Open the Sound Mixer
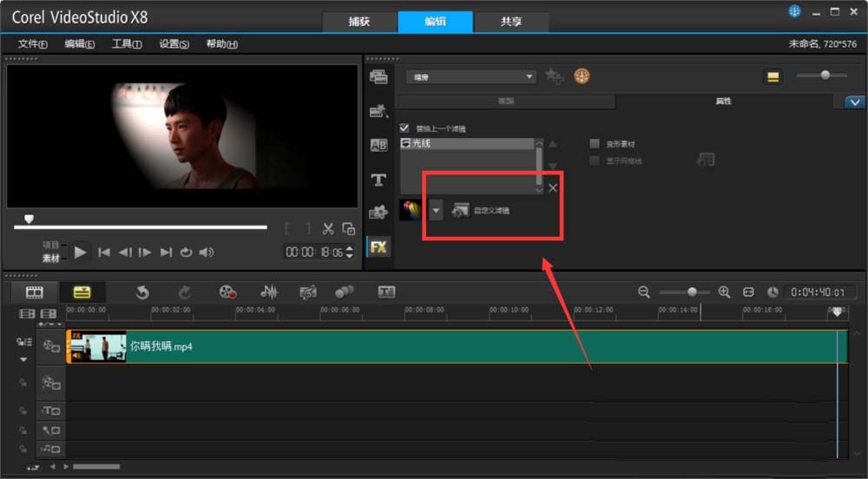This screenshot has width=868, height=479. (x=269, y=292)
